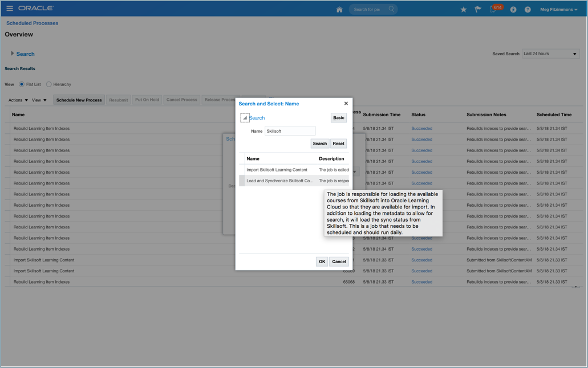Image resolution: width=588 pixels, height=368 pixels.
Task: Collapse the Search section in dialog
Action: click(245, 118)
